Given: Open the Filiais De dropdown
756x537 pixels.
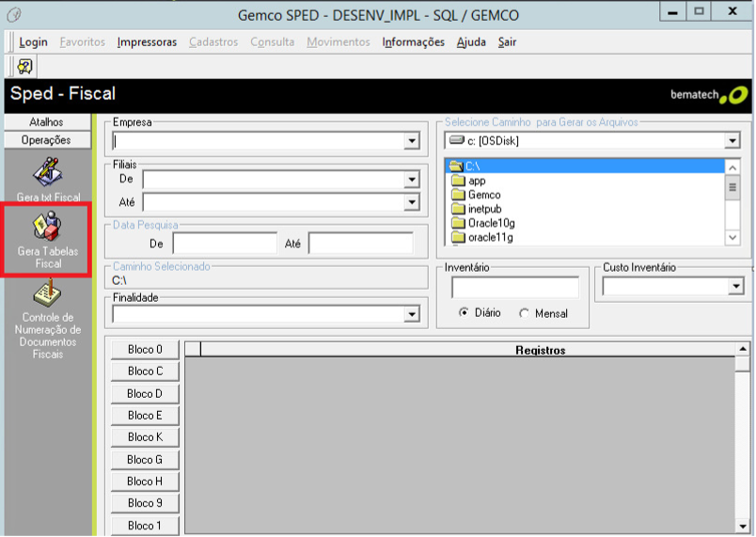Looking at the screenshot, I should pyautogui.click(x=412, y=180).
